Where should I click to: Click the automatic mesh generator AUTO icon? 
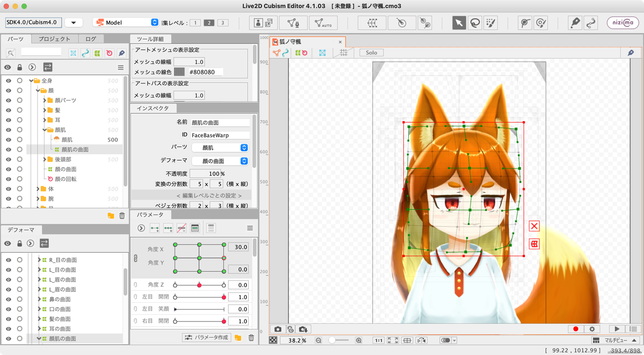click(323, 23)
